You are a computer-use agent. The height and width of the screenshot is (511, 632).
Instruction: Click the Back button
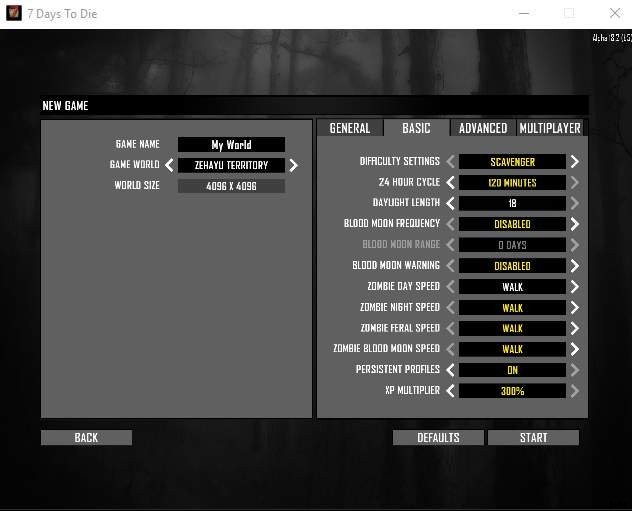[86, 438]
